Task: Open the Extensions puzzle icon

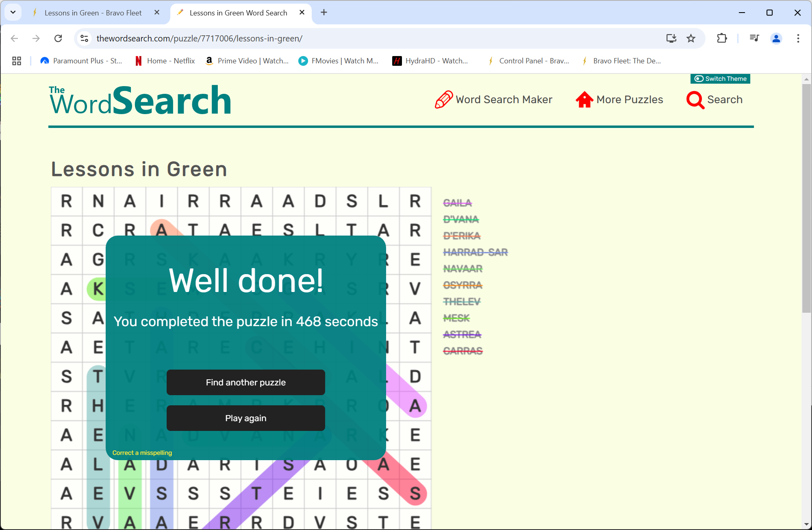Action: tap(722, 38)
